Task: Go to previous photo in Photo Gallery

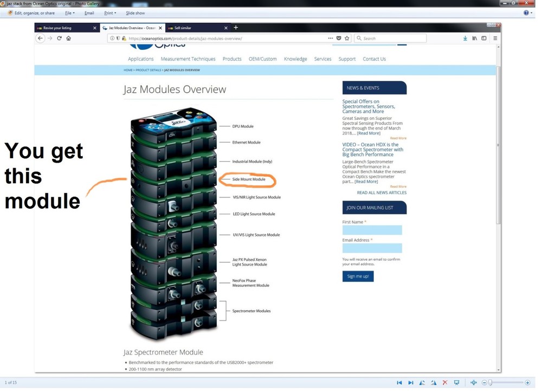Action: 399,383
